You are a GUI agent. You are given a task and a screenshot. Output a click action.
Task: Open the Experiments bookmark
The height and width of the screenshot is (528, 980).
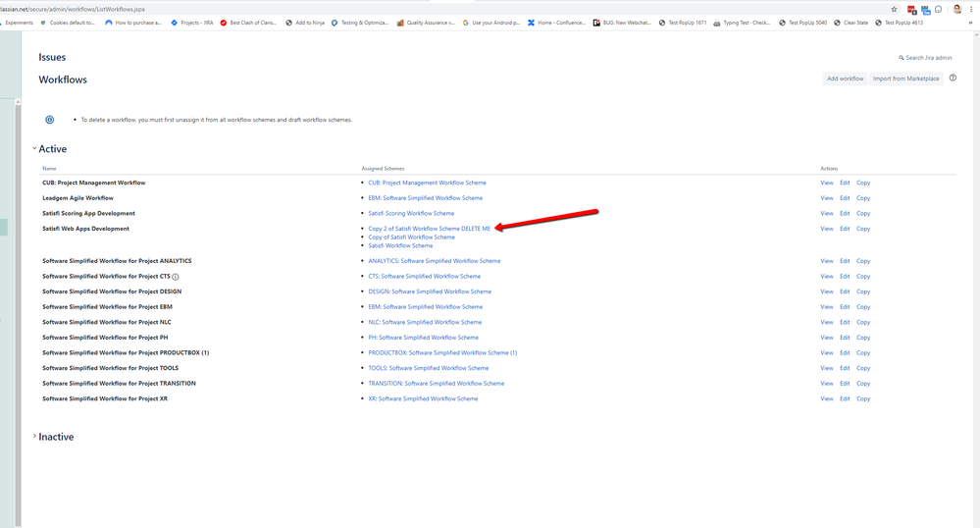[x=17, y=23]
